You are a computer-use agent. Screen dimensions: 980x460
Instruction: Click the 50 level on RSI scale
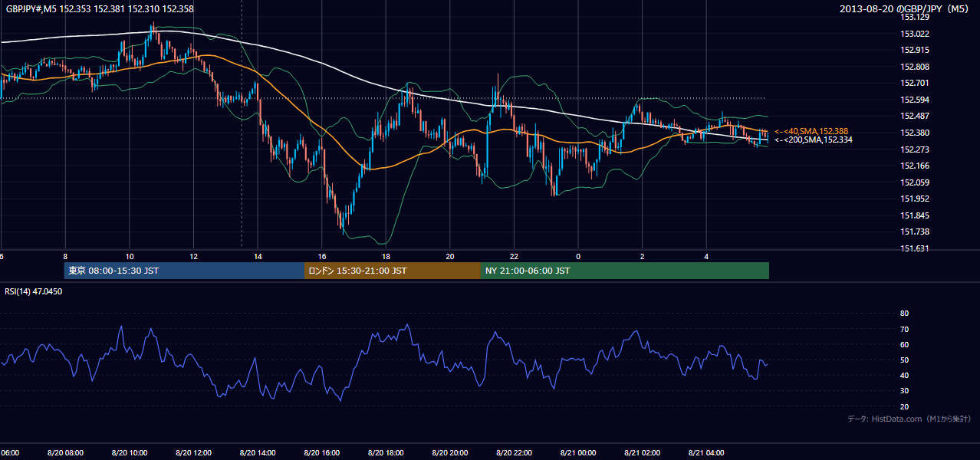point(904,360)
